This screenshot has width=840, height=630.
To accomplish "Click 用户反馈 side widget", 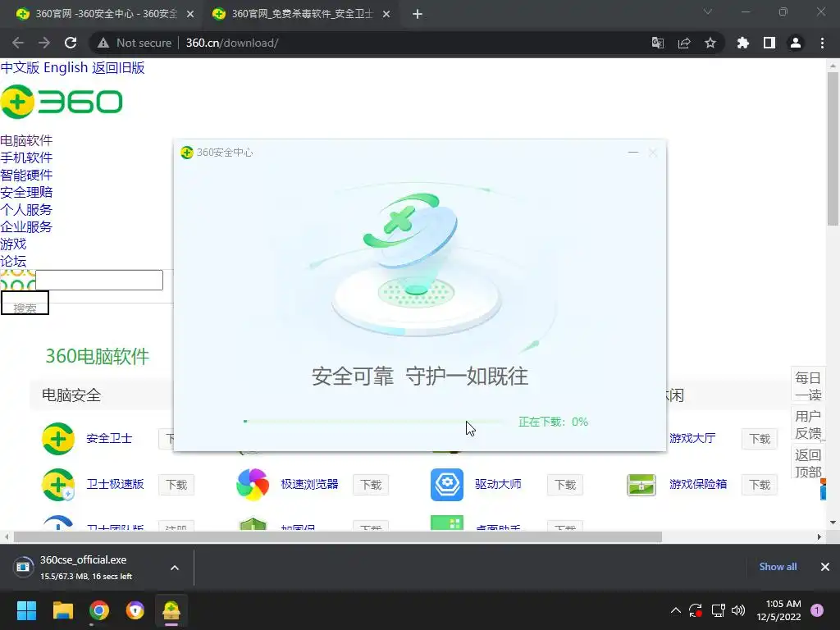I will tap(808, 424).
